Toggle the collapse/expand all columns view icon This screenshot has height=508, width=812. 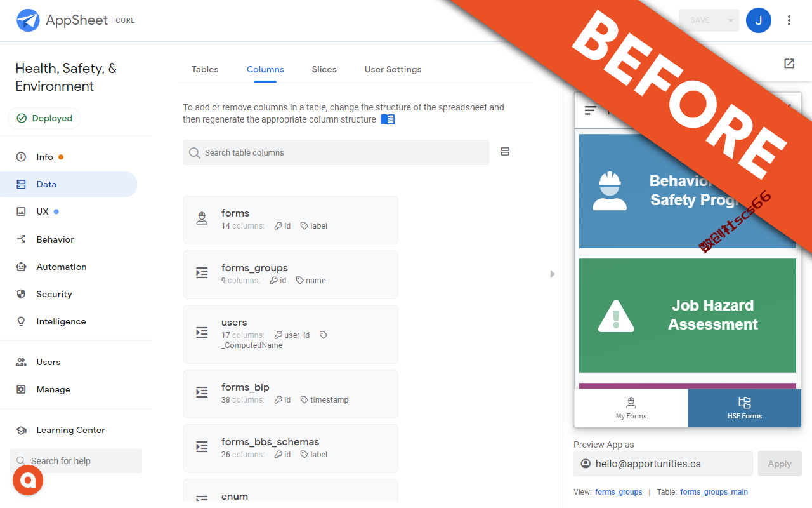click(505, 152)
